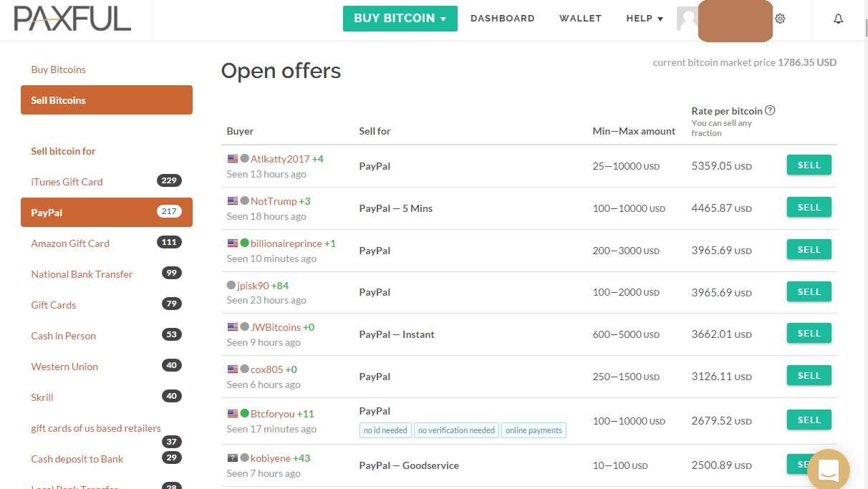Click green online status dot beside Btcforyou

pos(244,414)
